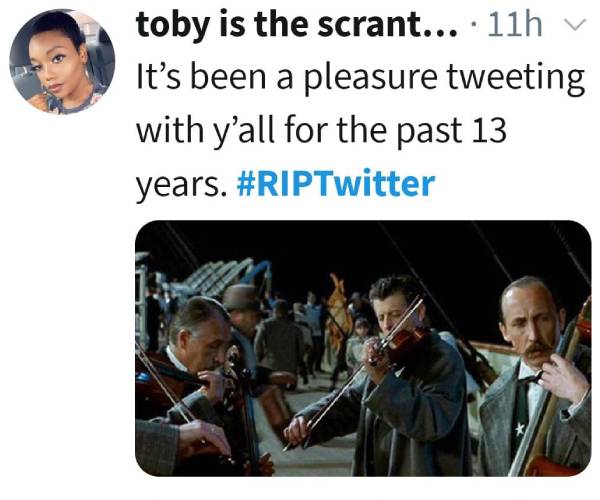Follow the #RIPTwitter hashtag link
Image resolution: width=600 pixels, height=500 pixels.
338,184
